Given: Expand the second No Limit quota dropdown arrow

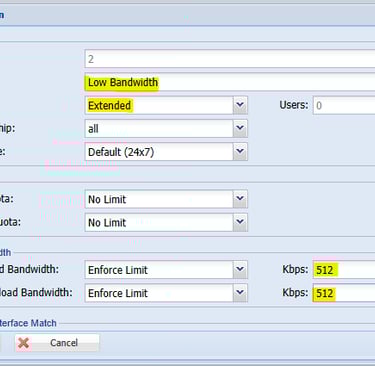Looking at the screenshot, I should coord(240,222).
